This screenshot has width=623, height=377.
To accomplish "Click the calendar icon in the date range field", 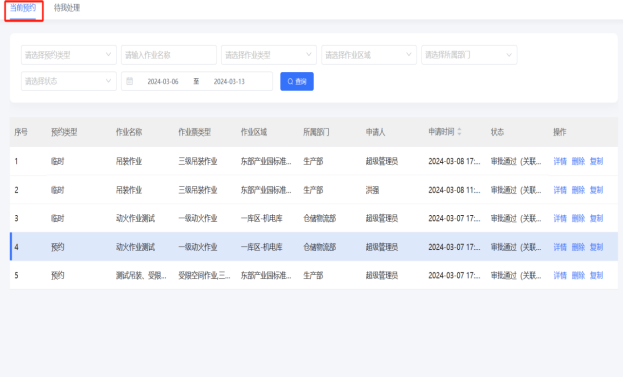I will [x=130, y=81].
